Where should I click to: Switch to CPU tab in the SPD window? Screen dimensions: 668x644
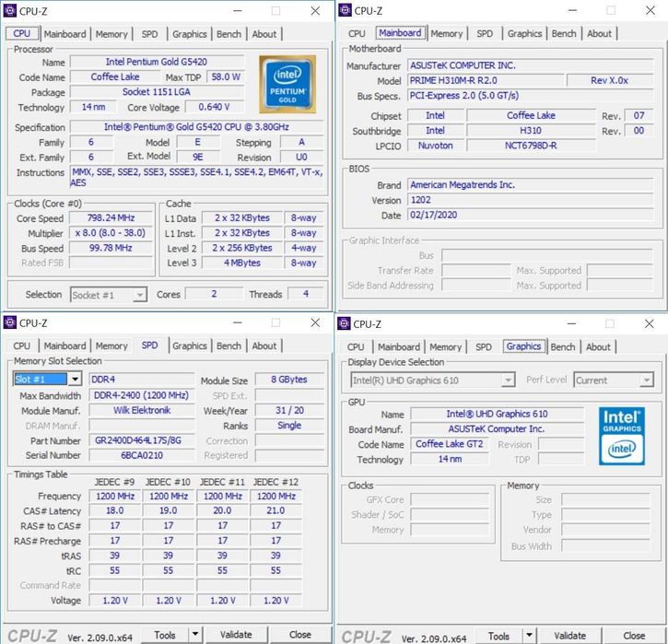click(22, 345)
